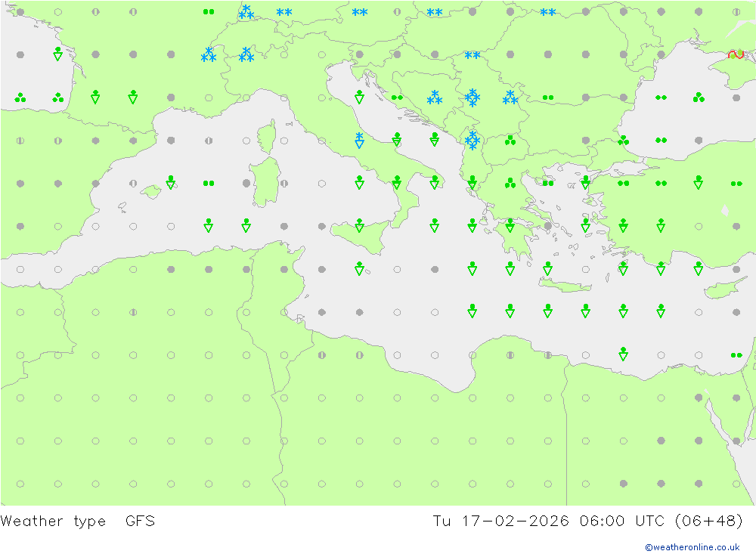Click the two-dot rain symbol in bottom-right corner
Screen dimensions: 756x554
pyautogui.click(x=736, y=355)
